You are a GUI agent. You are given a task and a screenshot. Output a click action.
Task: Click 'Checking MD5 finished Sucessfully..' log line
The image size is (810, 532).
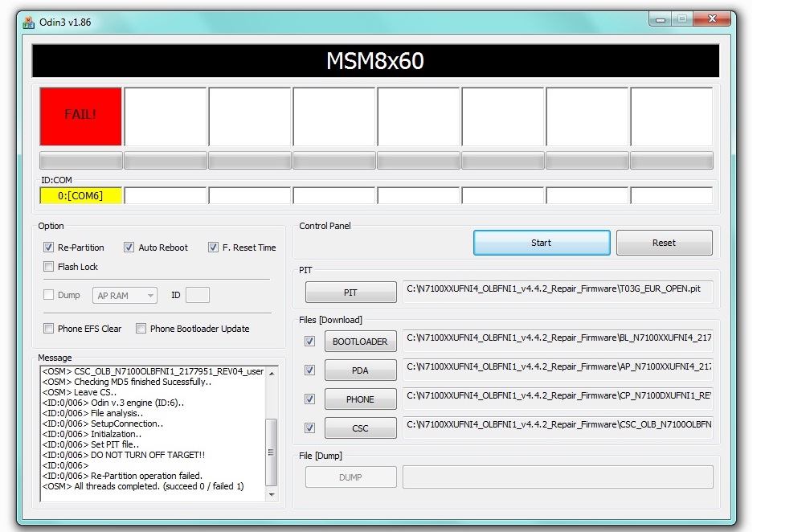tap(127, 382)
